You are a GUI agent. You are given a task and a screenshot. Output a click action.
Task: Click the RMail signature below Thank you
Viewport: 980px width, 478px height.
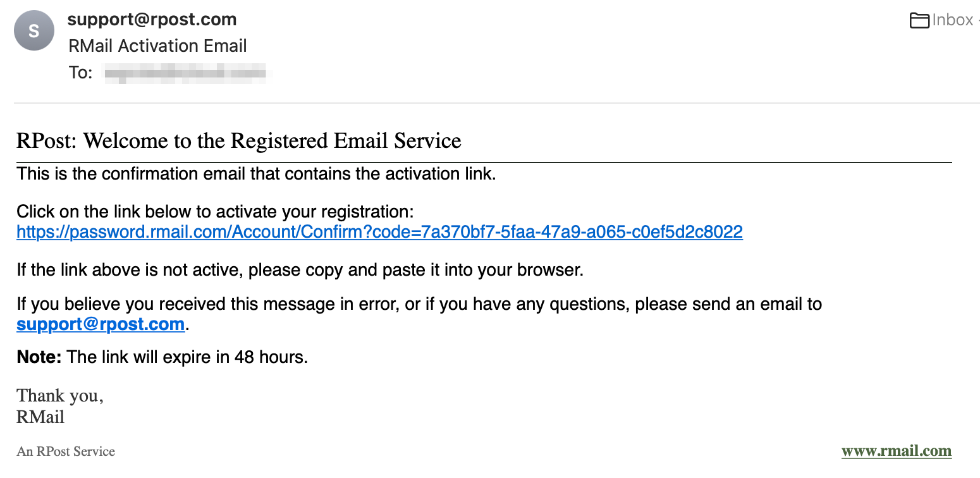pos(40,417)
